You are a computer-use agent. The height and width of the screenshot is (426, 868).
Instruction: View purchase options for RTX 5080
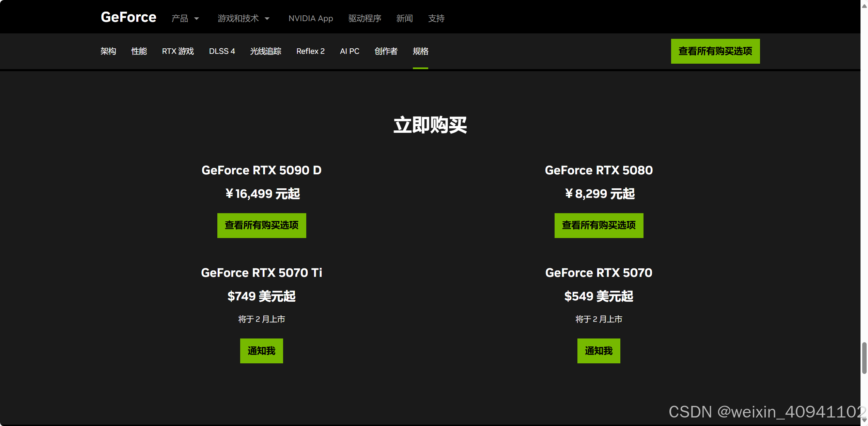[x=599, y=225]
